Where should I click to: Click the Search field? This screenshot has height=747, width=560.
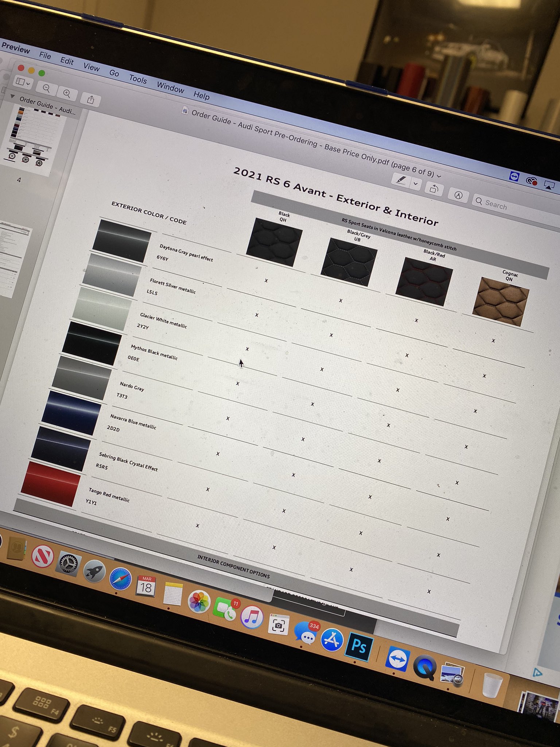click(x=516, y=207)
